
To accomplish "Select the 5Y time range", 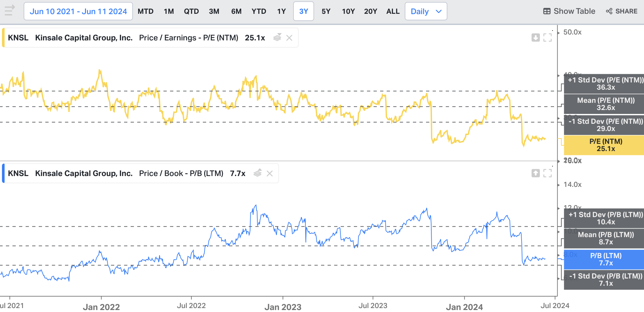I will (x=326, y=11).
